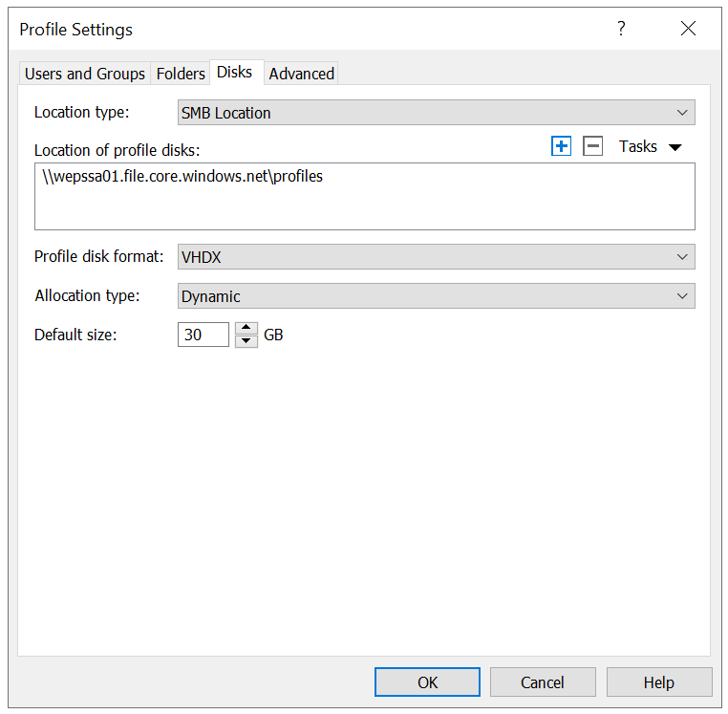
Task: Click the Default size input field
Action: tap(203, 335)
